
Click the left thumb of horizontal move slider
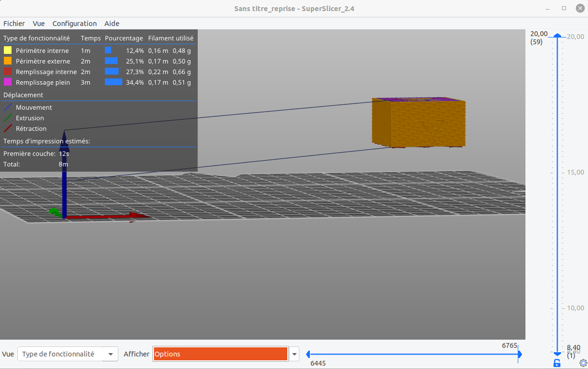click(x=307, y=354)
